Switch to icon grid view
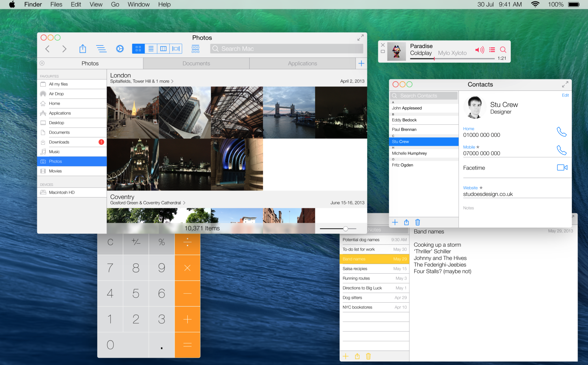 click(138, 49)
